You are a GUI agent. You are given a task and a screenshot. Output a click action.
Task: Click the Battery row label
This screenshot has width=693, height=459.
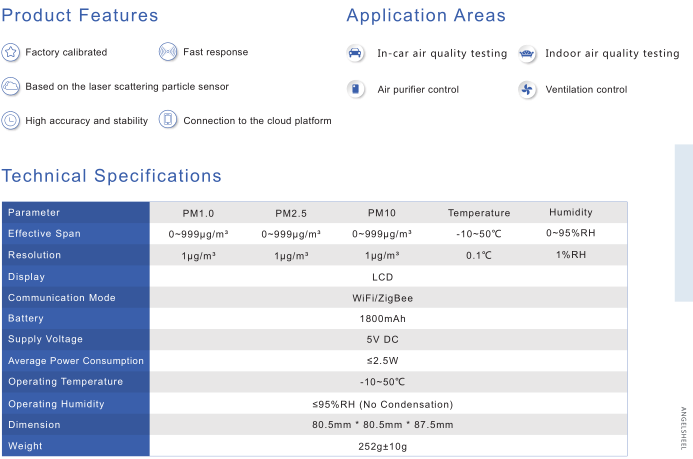click(26, 319)
